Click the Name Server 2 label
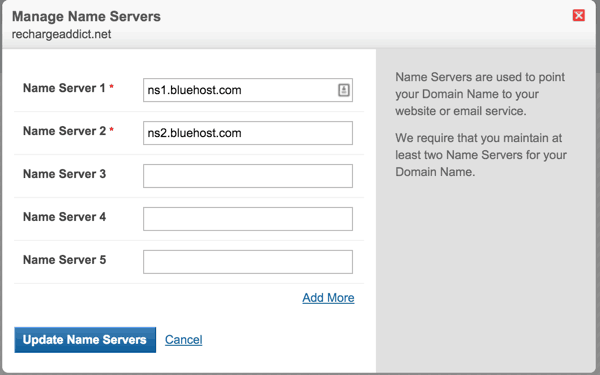Screen dimensions: 600x375 point(64,131)
